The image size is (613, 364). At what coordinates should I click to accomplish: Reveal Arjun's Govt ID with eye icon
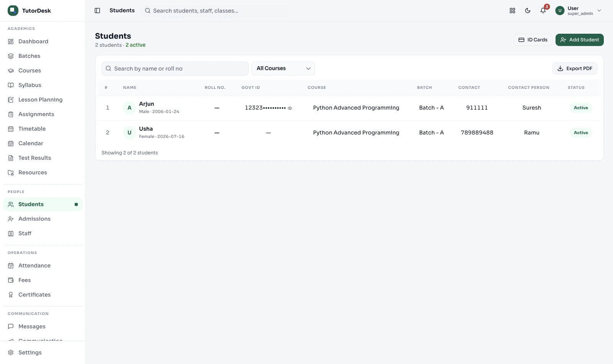[x=290, y=108]
